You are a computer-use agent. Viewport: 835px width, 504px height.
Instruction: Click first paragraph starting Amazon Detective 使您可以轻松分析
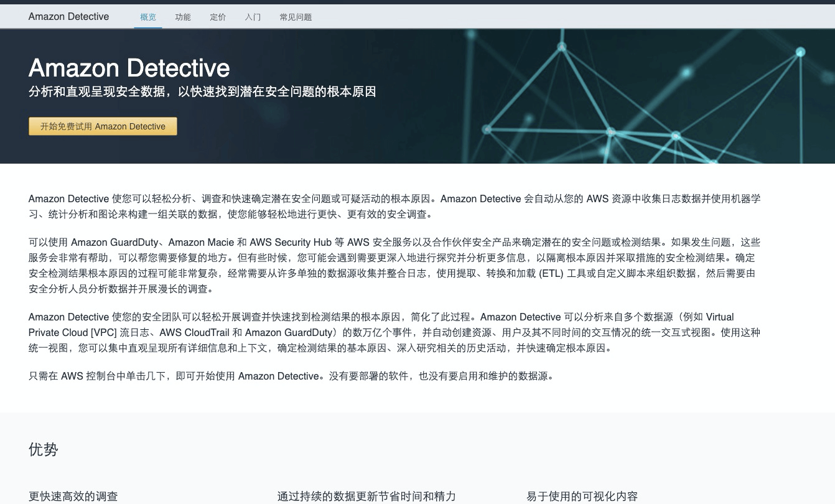point(394,207)
